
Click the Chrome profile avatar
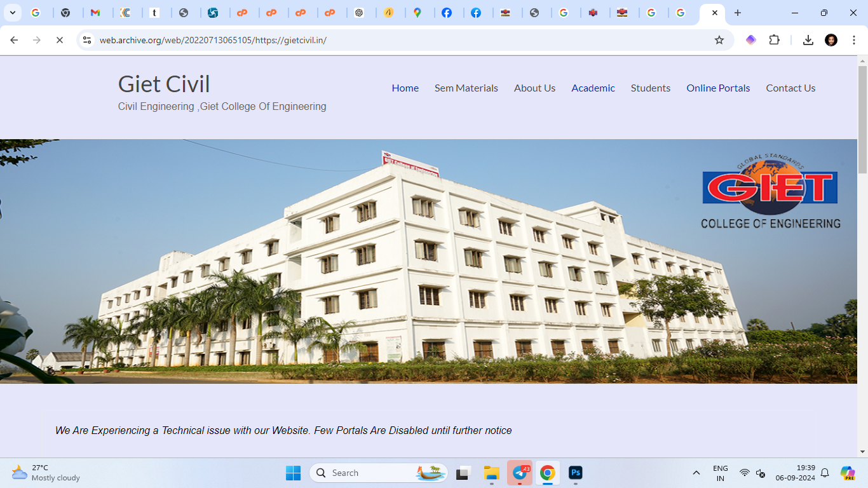[831, 40]
